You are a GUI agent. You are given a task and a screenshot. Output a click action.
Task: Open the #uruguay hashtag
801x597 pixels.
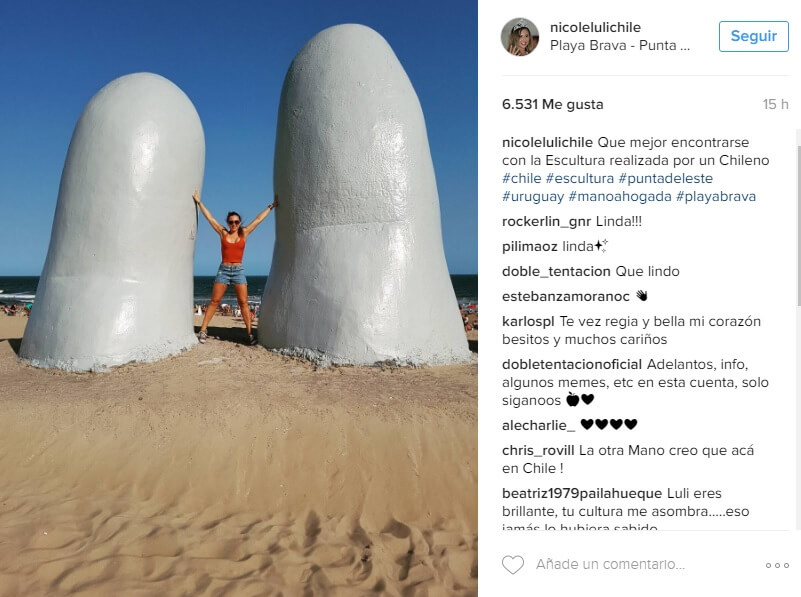coord(533,197)
